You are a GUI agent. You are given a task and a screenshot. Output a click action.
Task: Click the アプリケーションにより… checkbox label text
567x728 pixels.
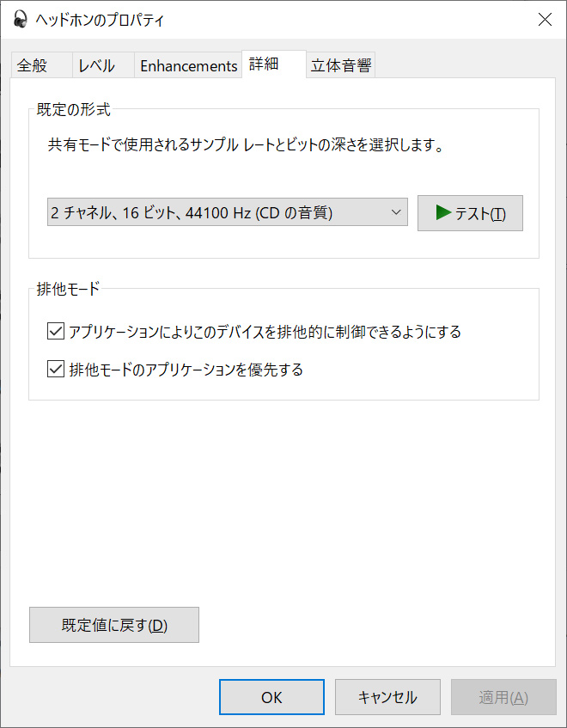coord(265,332)
